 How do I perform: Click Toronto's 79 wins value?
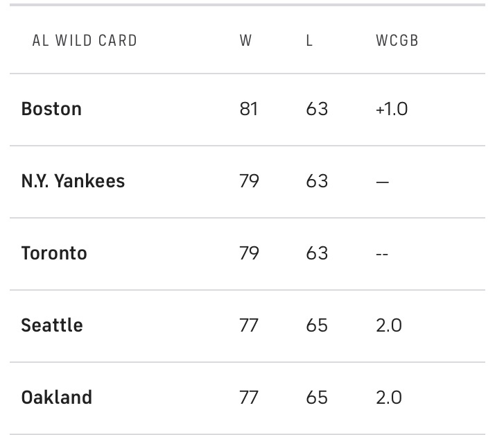tap(249, 253)
